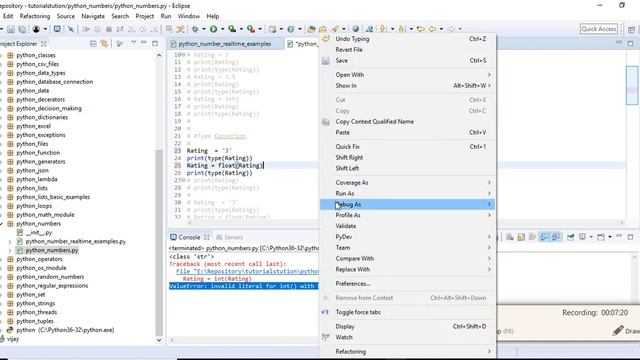Click the Run Last Tool coverage icon
The image size is (640, 360).
click(x=232, y=29)
